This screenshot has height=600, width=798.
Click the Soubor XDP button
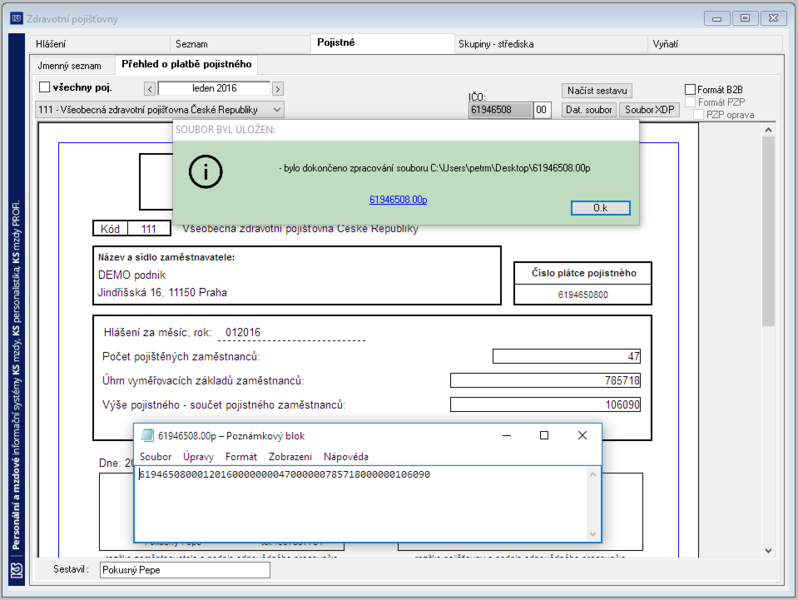pyautogui.click(x=649, y=110)
